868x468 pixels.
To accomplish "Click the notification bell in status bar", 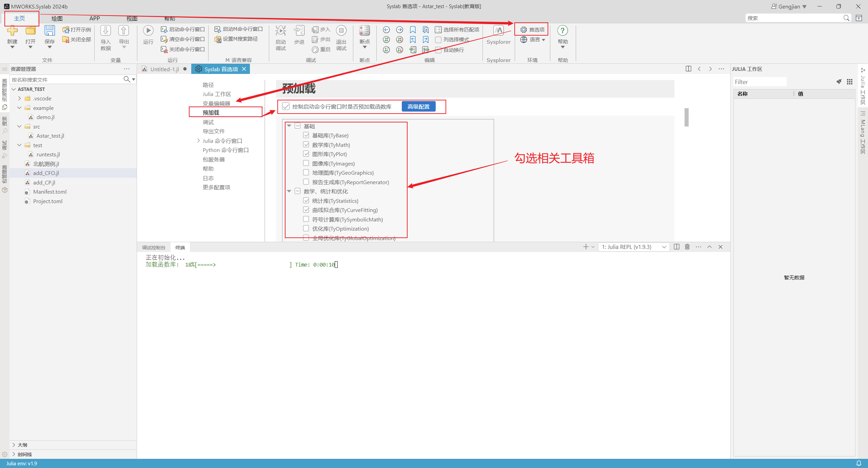I will [x=859, y=463].
